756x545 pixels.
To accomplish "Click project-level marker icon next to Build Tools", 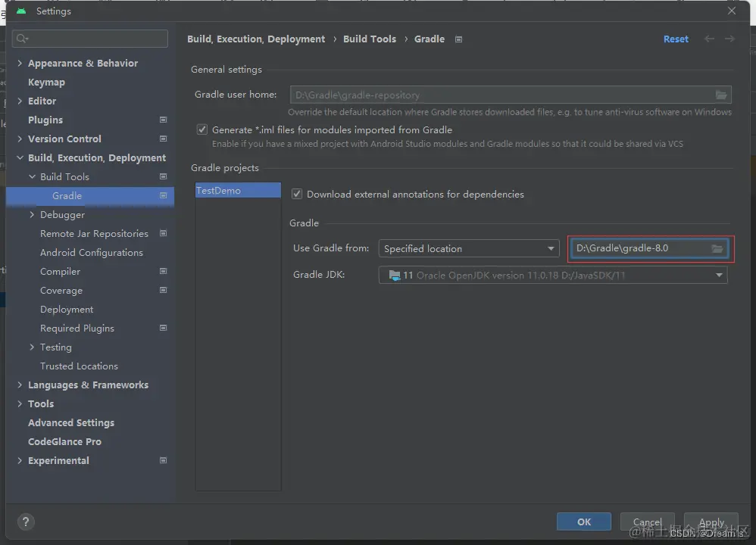I will pos(164,177).
